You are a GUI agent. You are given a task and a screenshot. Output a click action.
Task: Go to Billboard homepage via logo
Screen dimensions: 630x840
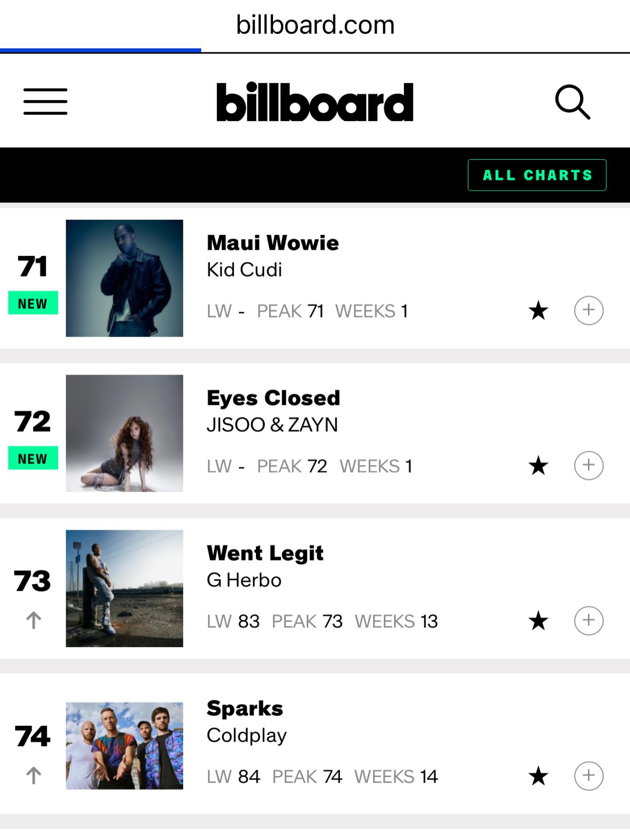[315, 102]
